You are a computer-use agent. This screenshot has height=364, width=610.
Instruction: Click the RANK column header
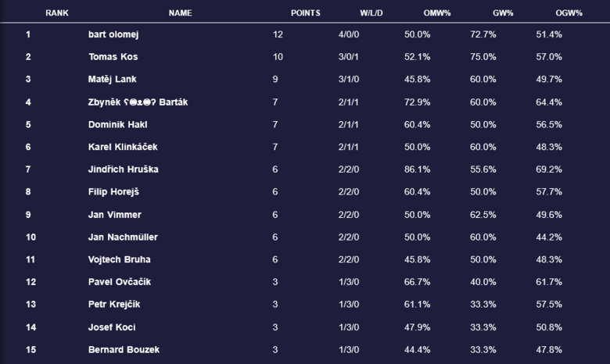click(x=57, y=13)
